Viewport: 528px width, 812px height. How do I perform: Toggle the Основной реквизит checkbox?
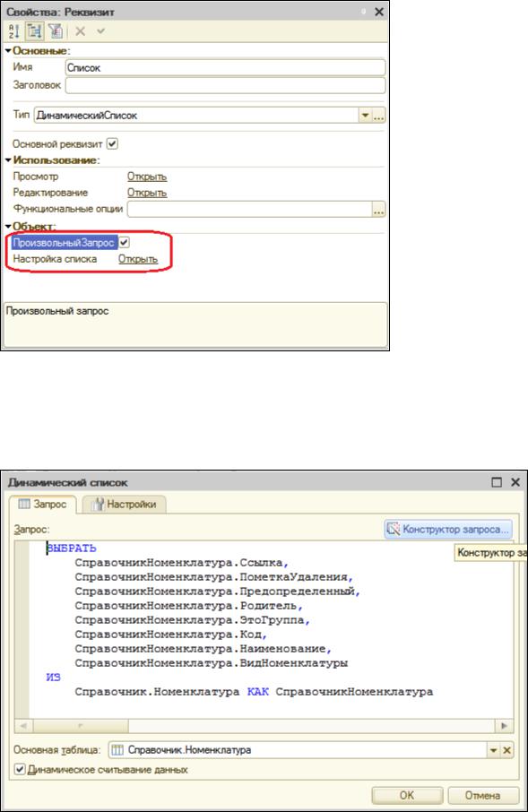112,143
